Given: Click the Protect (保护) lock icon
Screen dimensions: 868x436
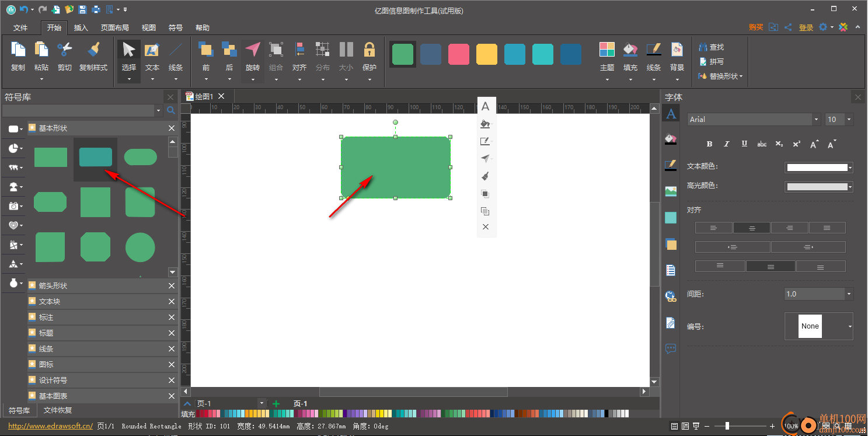Looking at the screenshot, I should click(x=369, y=50).
